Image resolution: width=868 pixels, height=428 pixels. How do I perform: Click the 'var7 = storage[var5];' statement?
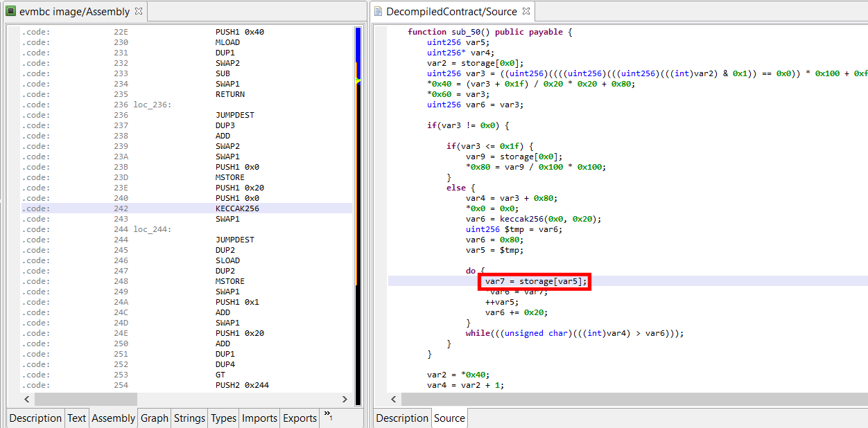(x=536, y=281)
